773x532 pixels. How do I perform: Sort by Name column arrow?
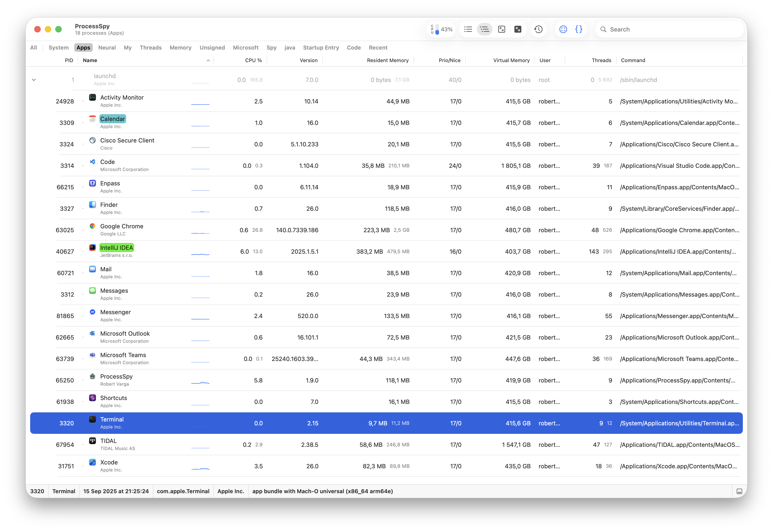click(208, 60)
